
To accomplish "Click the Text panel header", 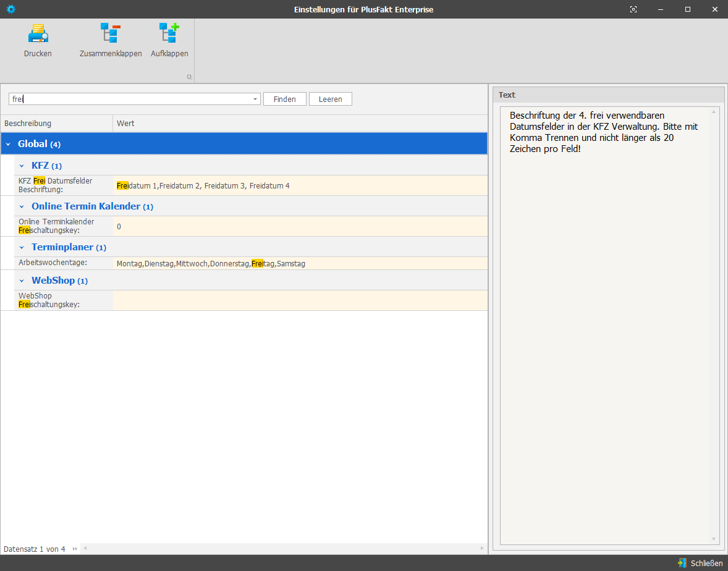I will tap(608, 95).
